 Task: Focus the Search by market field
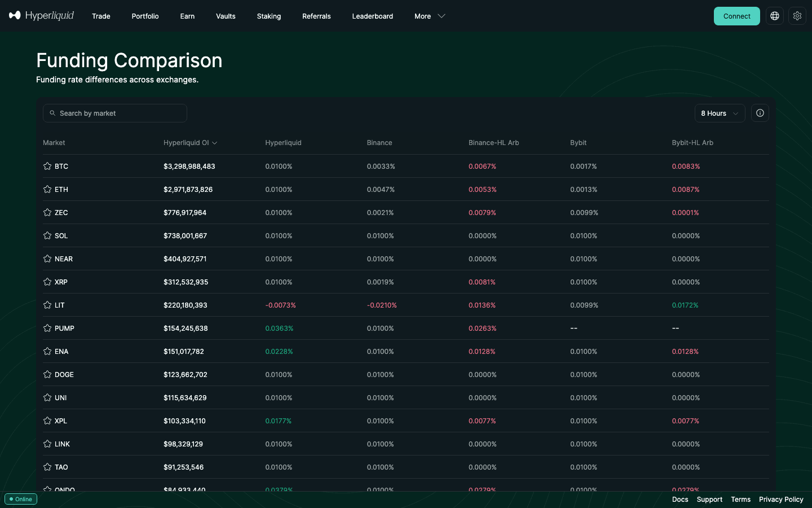(115, 113)
